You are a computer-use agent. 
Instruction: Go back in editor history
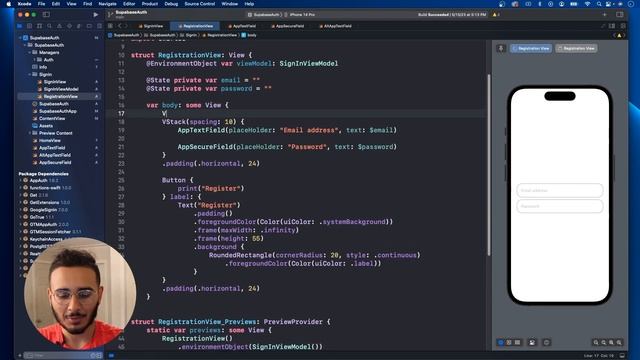(120, 26)
